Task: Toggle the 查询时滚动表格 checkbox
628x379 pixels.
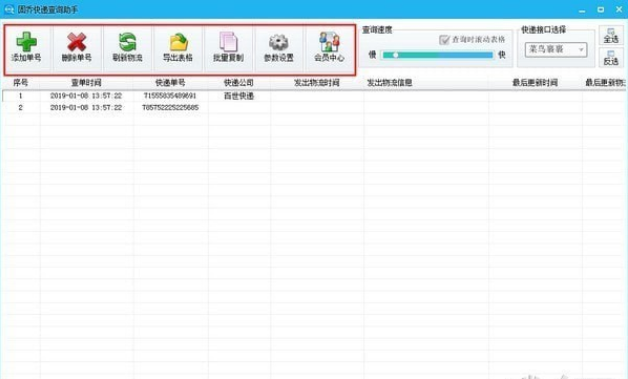Action: (444, 40)
